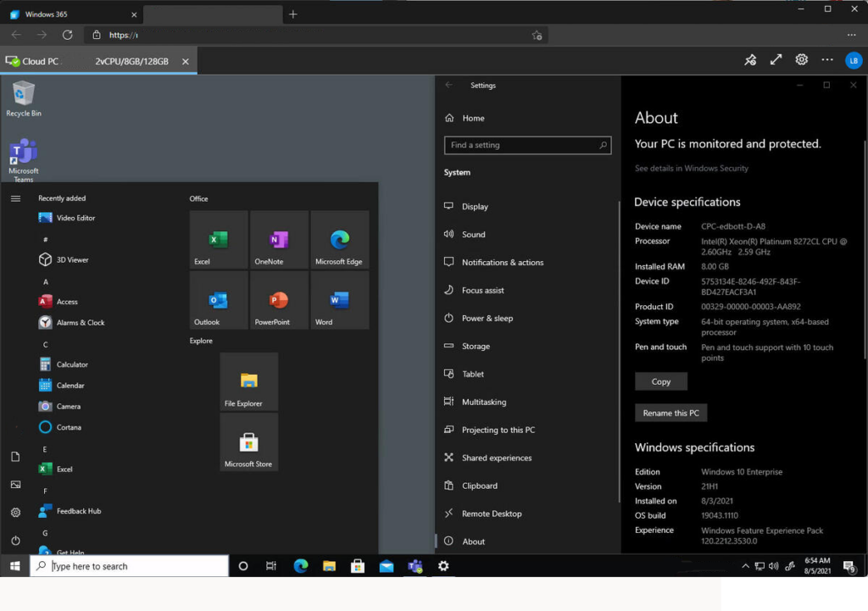
Task: Open the Cloud PC more options ellipsis
Action: (x=827, y=60)
